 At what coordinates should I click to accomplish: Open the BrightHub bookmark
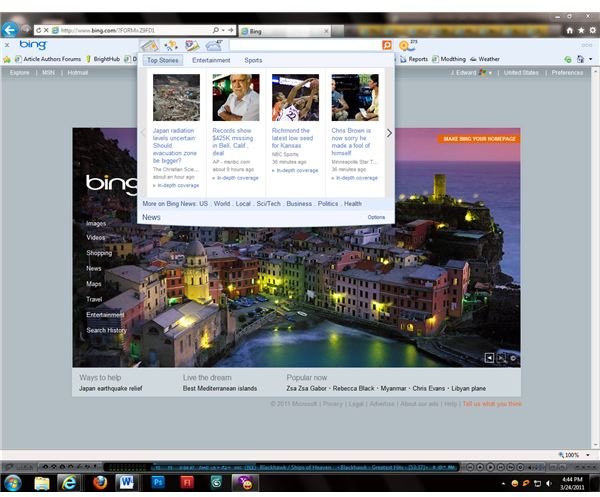pos(103,59)
